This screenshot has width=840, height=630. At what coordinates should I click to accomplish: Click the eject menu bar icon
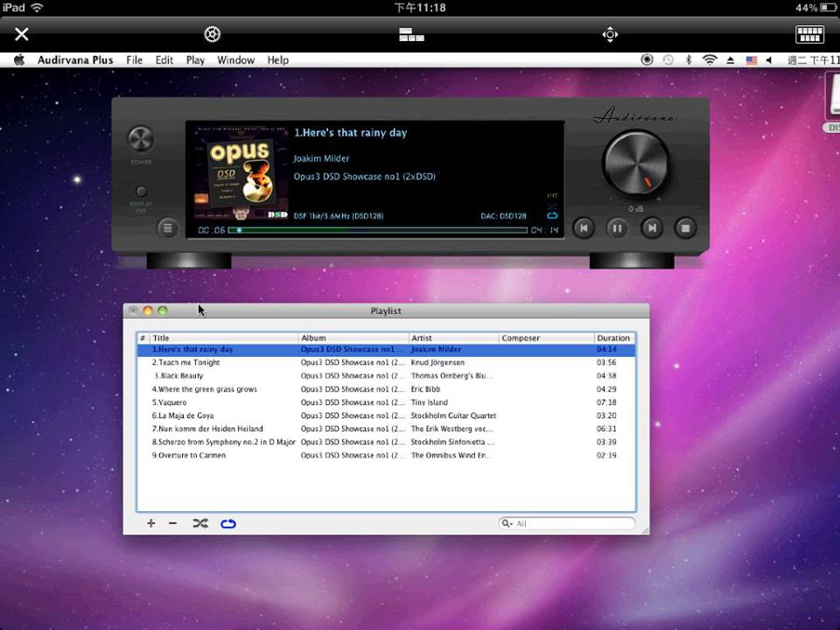click(730, 60)
